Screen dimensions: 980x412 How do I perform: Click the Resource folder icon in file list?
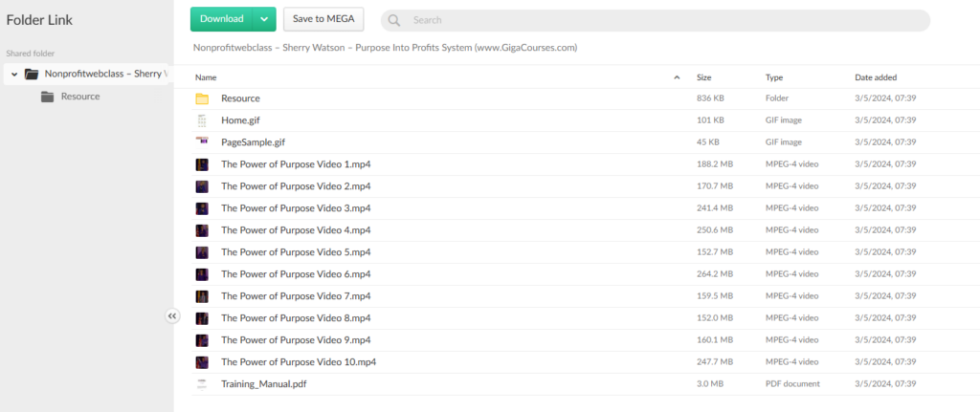tap(202, 98)
